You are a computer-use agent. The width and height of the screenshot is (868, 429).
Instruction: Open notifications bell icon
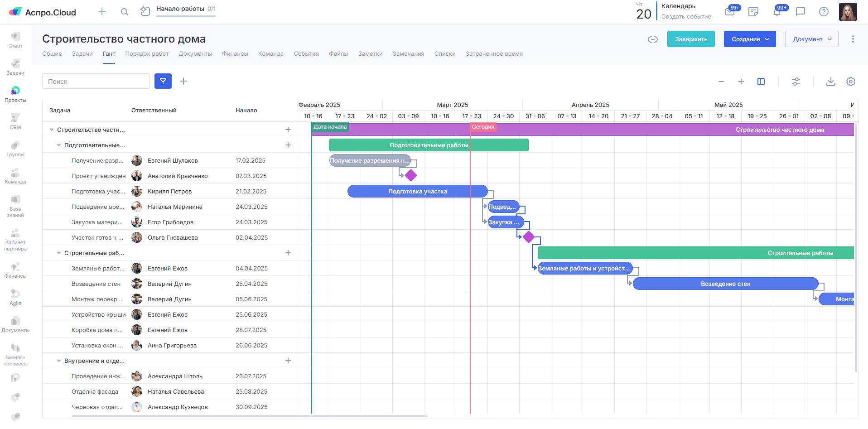point(777,12)
